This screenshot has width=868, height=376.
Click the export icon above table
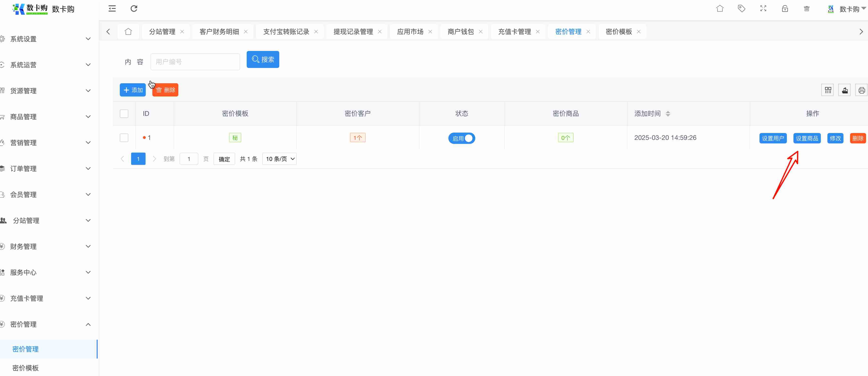(x=845, y=90)
